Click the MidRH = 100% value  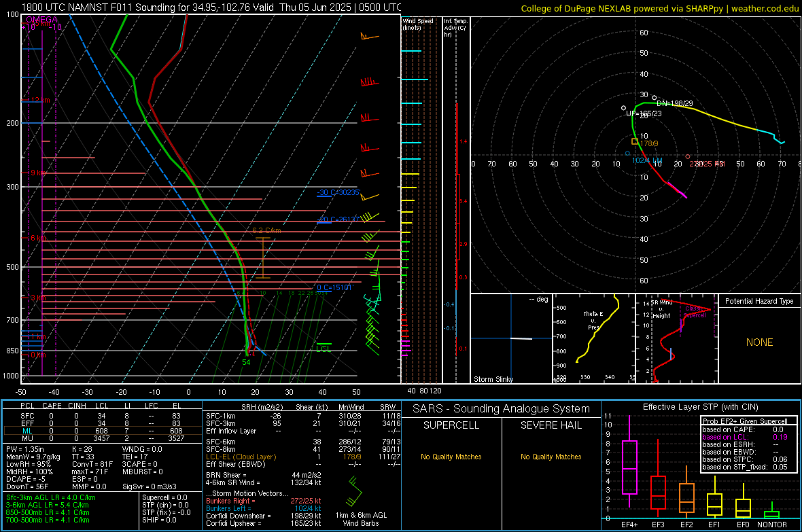[30, 472]
